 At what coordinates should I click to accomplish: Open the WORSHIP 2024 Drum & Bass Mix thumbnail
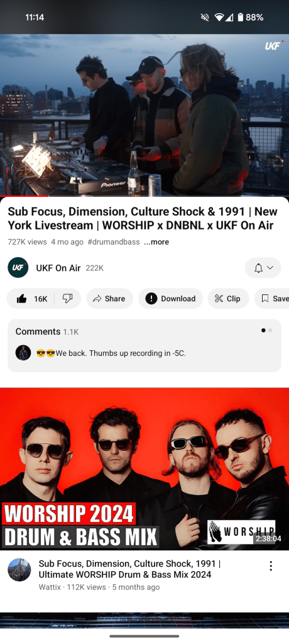(x=144, y=469)
